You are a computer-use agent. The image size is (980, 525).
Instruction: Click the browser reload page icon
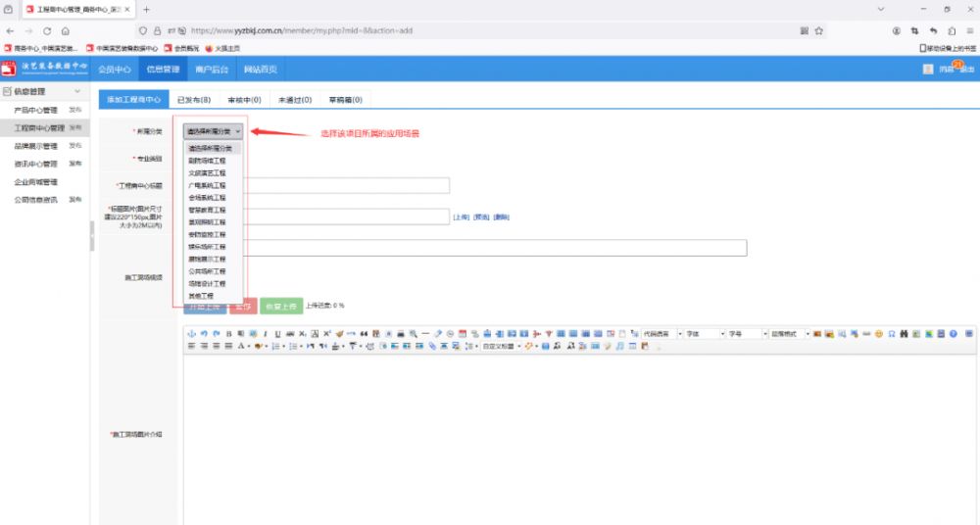pyautogui.click(x=48, y=30)
